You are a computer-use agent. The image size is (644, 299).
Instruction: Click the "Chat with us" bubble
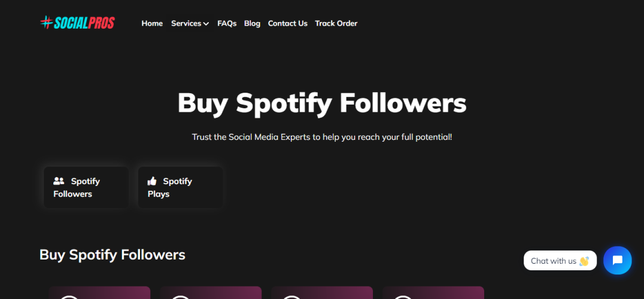pyautogui.click(x=554, y=261)
